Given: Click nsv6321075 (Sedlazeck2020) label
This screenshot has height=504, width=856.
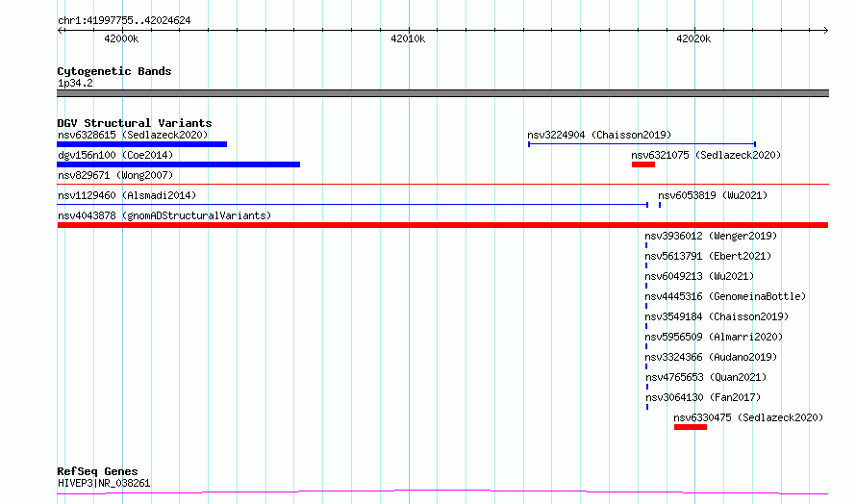Looking at the screenshot, I should (706, 155).
